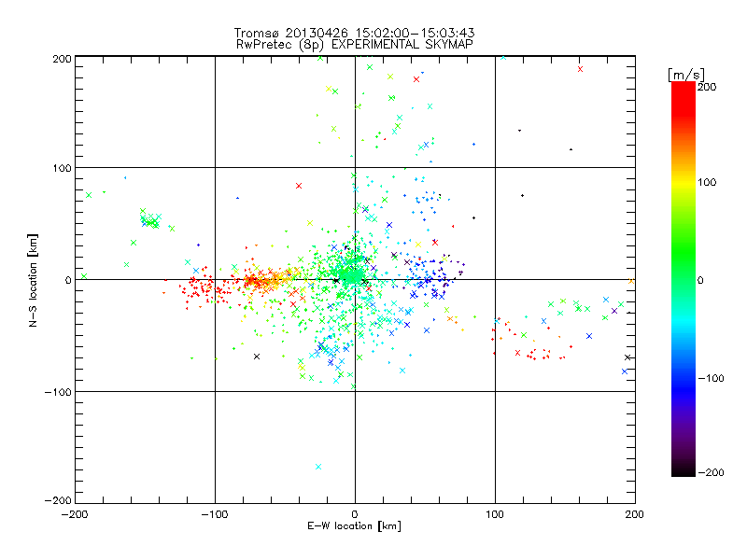747x560 pixels.
Task: Click the isolated cyan cross in the plot's lower region
Action: click(x=318, y=467)
